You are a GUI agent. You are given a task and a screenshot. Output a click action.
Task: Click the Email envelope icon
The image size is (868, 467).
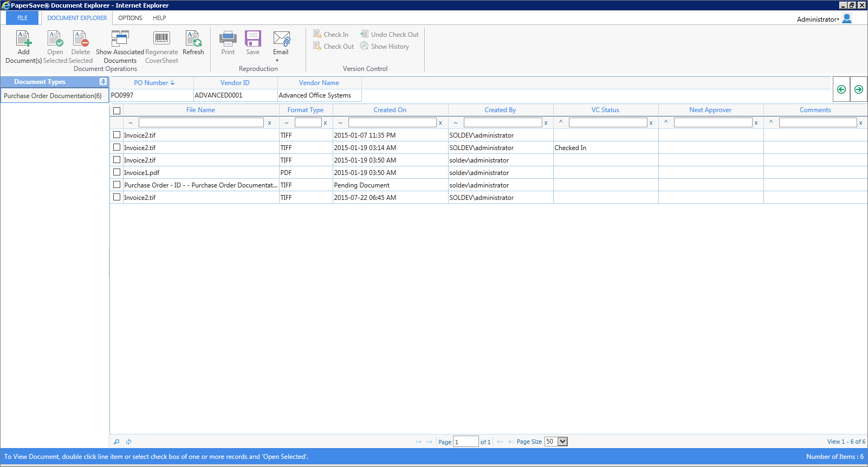[281, 38]
